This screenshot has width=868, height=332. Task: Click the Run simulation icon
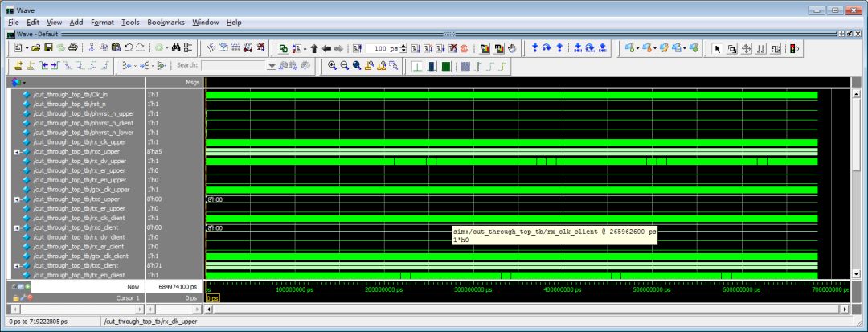[x=416, y=49]
